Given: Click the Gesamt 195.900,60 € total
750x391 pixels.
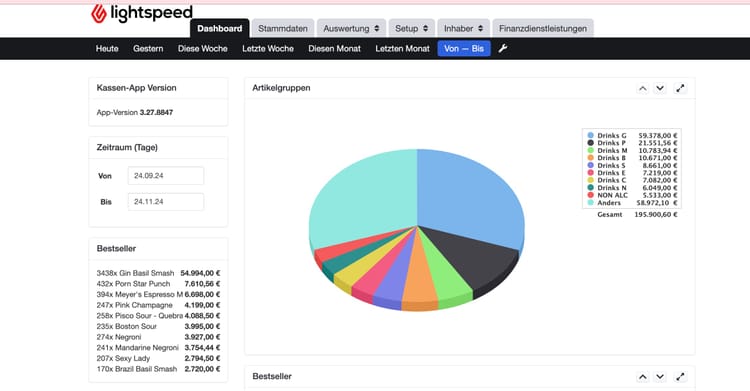Looking at the screenshot, I should [x=637, y=214].
